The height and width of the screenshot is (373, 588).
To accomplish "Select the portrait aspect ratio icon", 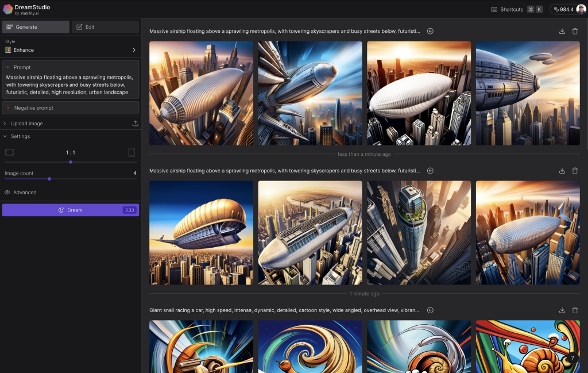I will tap(131, 152).
